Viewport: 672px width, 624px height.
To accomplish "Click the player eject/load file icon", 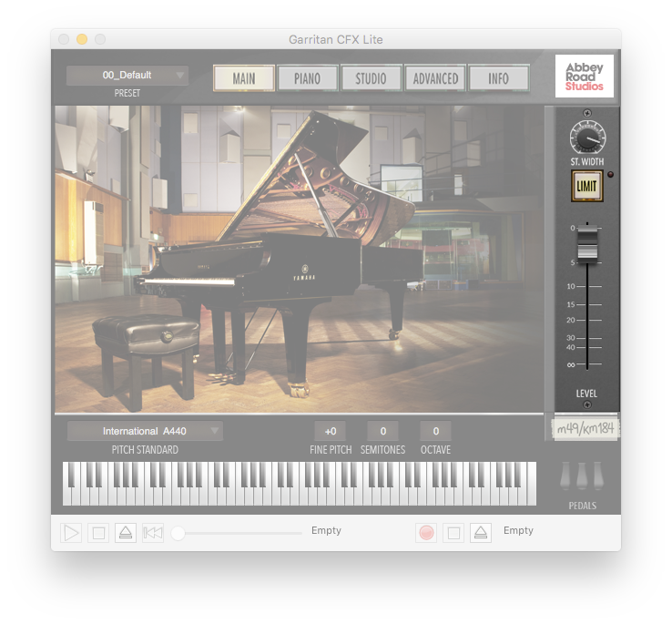I will (126, 533).
